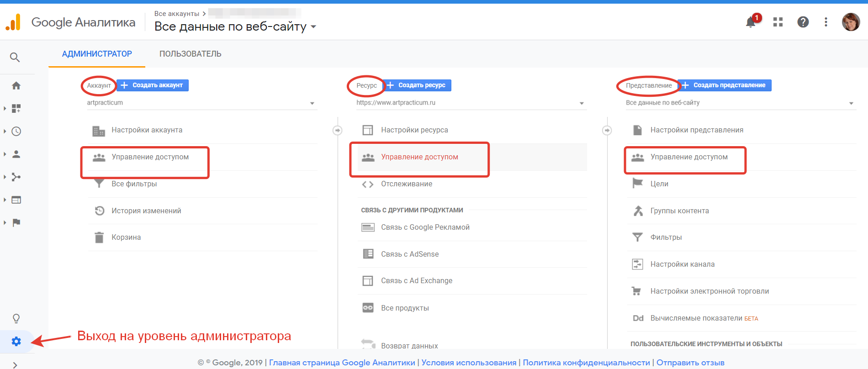This screenshot has height=369, width=868.
Task: Click the help question mark icon
Action: [x=803, y=22]
